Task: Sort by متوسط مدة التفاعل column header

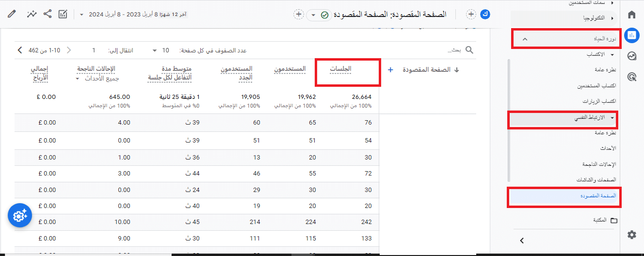Action: 169,73
